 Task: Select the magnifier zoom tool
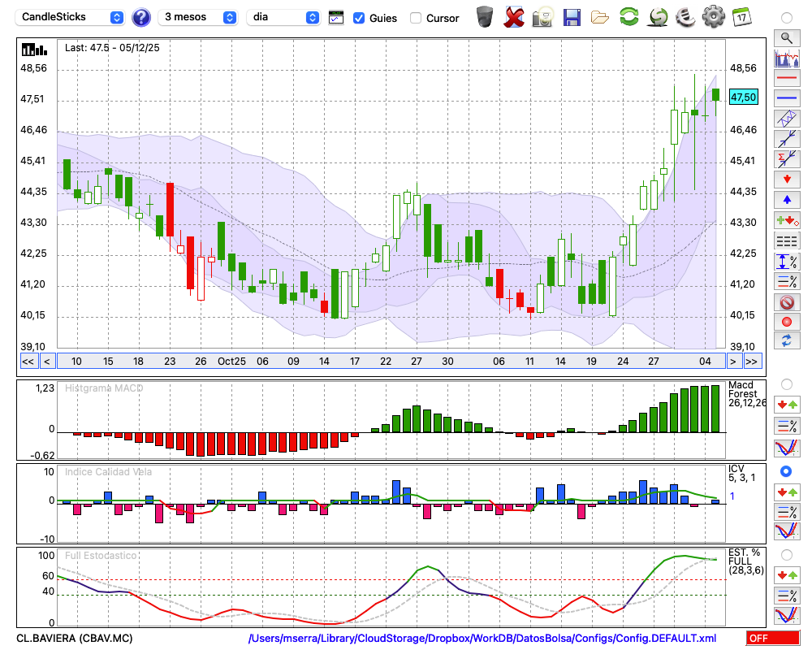point(786,37)
